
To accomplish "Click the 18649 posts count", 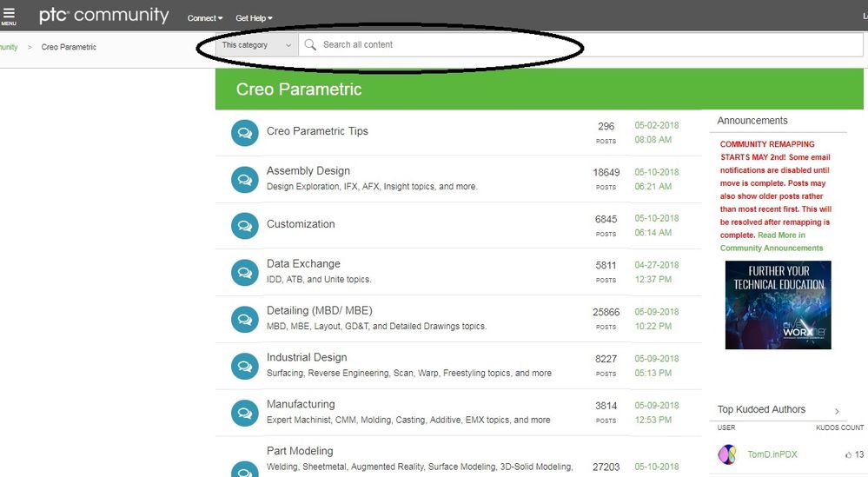I will click(606, 173).
